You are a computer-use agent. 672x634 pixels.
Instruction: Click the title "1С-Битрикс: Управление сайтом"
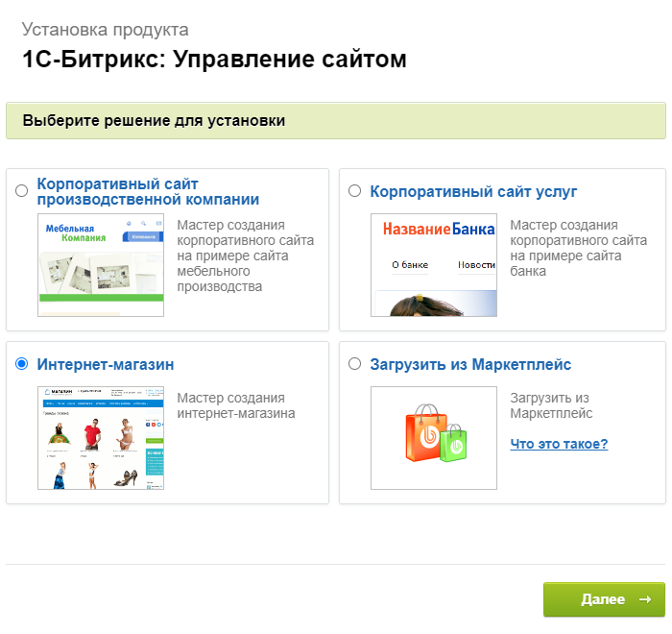click(x=214, y=59)
